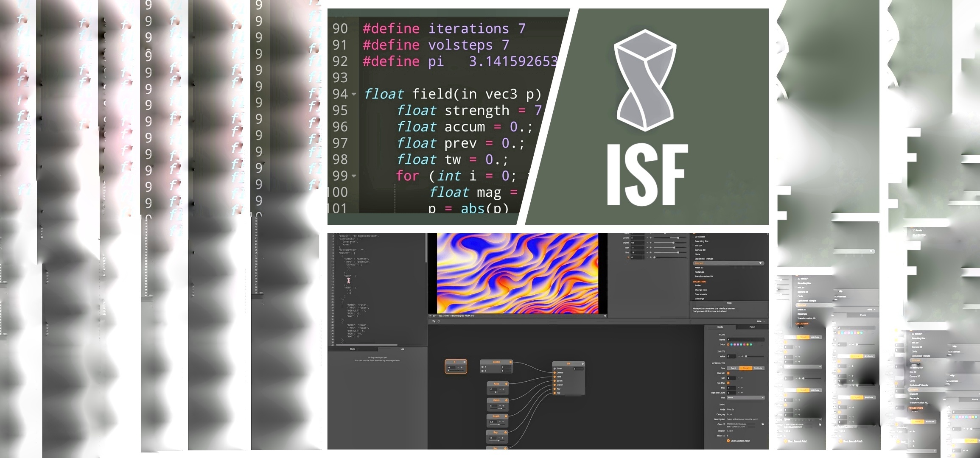Click the Name field containing X
The height and width of the screenshot is (458, 980).
click(746, 340)
